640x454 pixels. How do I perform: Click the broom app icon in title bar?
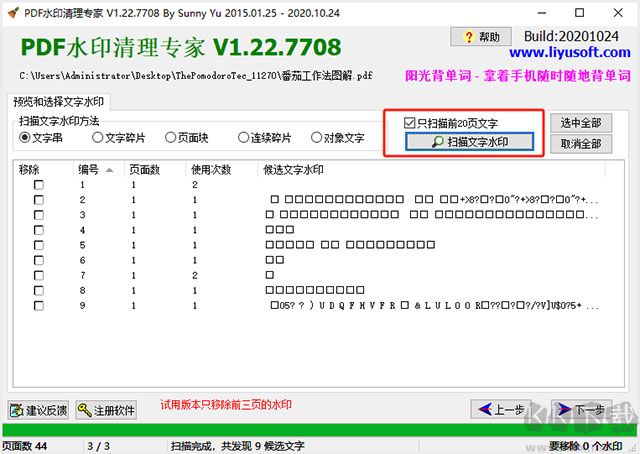click(x=13, y=13)
